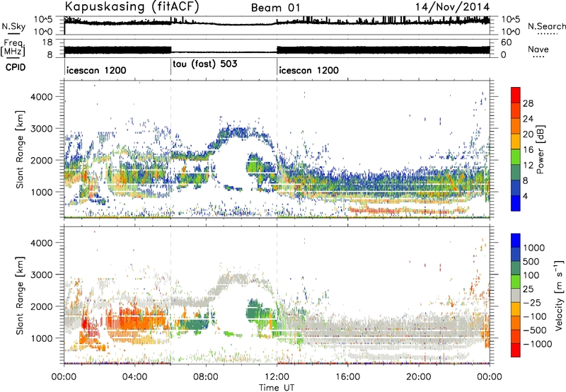Click "Slant Range [km]" label of Velocity panel
The width and height of the screenshot is (566, 392).
tap(21, 295)
